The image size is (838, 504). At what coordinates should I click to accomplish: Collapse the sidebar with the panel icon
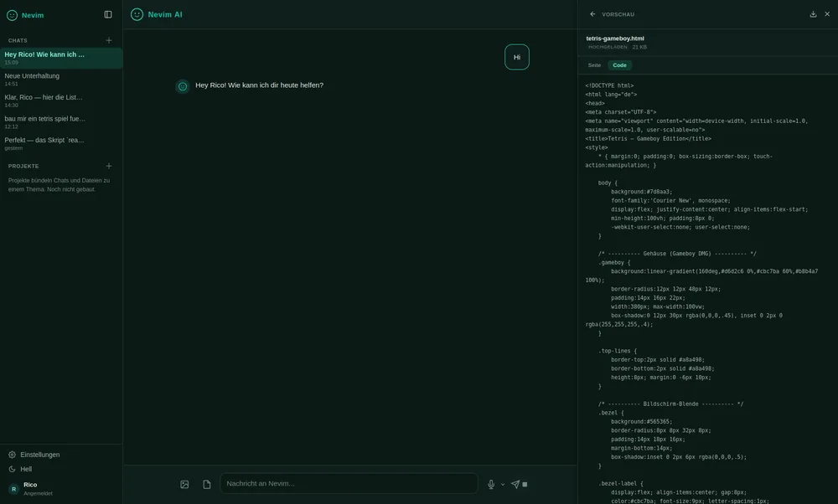click(108, 14)
